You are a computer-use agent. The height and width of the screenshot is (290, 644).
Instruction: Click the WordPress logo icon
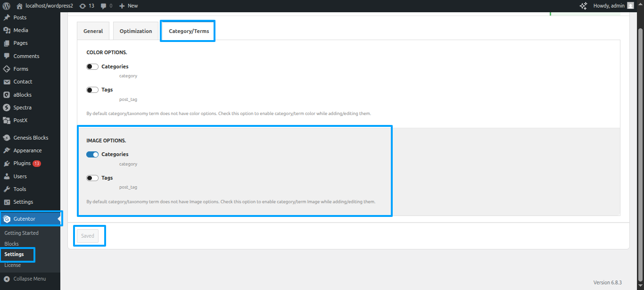tap(7, 6)
